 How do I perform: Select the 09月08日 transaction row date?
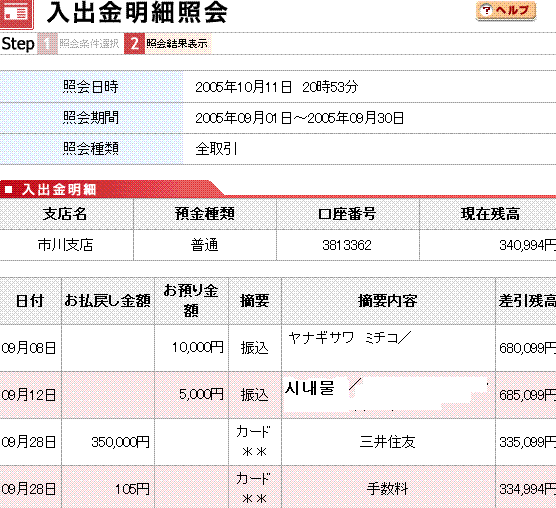pos(29,348)
